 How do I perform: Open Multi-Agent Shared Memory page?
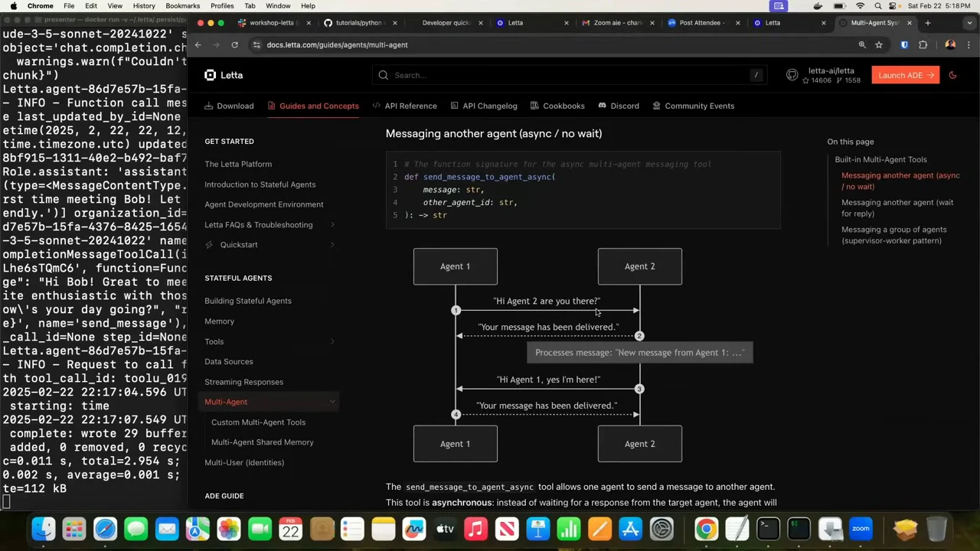click(263, 442)
